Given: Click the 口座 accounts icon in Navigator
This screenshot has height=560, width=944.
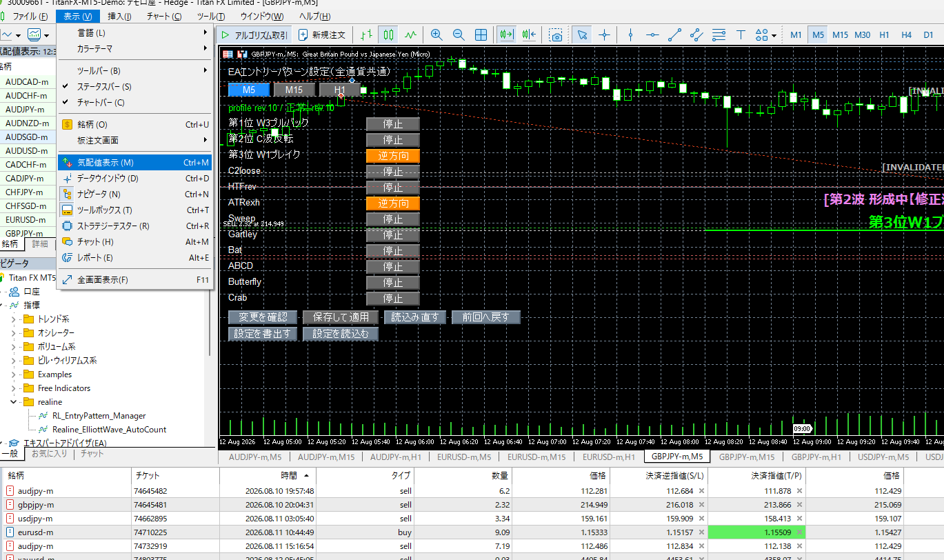Looking at the screenshot, I should [14, 291].
